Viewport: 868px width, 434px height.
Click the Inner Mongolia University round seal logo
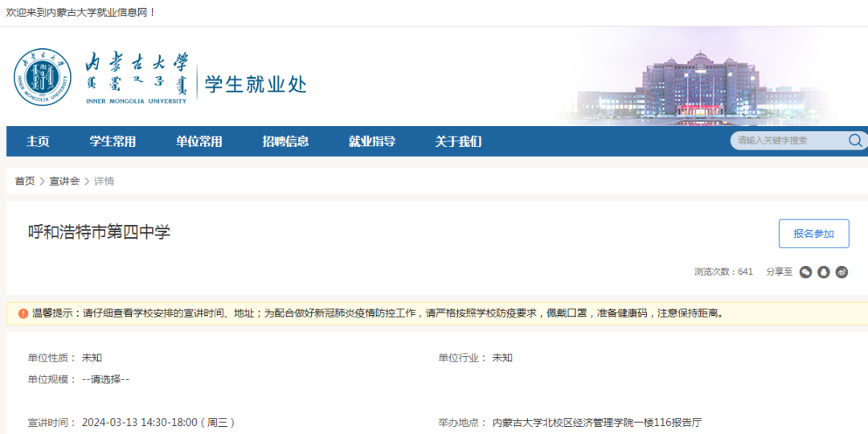click(43, 77)
